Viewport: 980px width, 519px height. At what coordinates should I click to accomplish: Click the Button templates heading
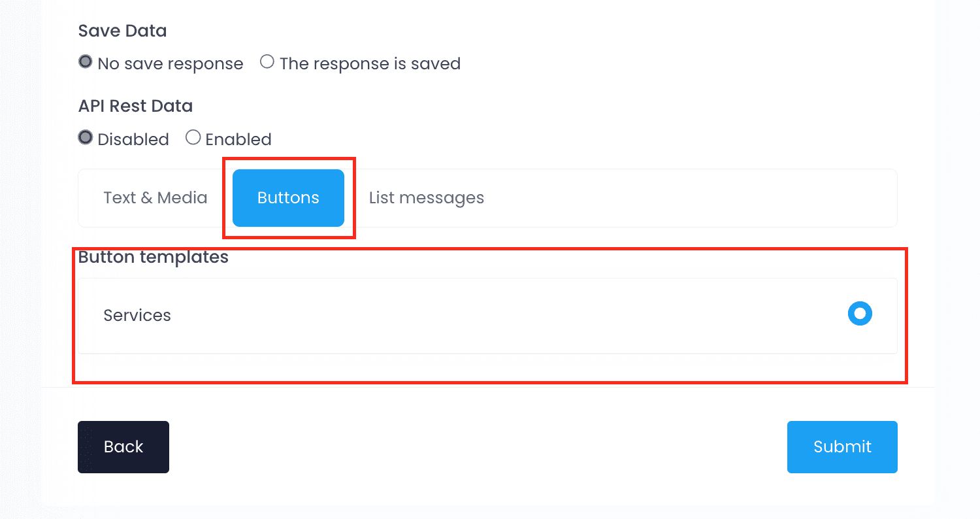pyautogui.click(x=154, y=258)
